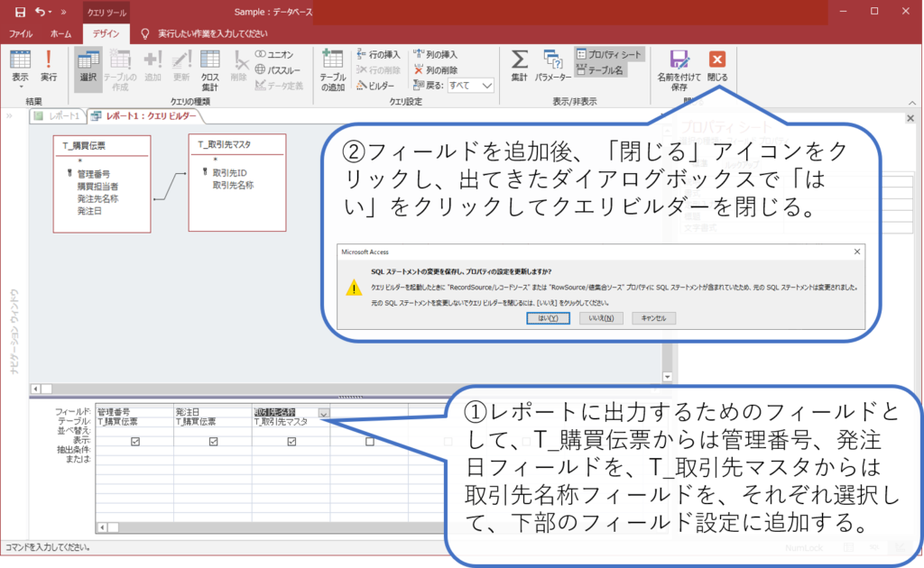
Task: Select the T_取引先マスタ table title bar
Action: pos(237,144)
